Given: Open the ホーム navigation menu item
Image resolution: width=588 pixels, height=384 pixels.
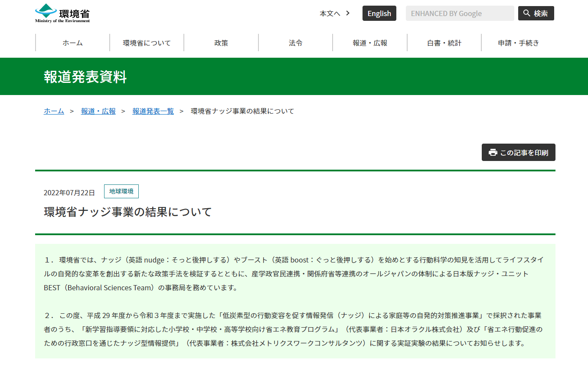Looking at the screenshot, I should pyautogui.click(x=72, y=43).
